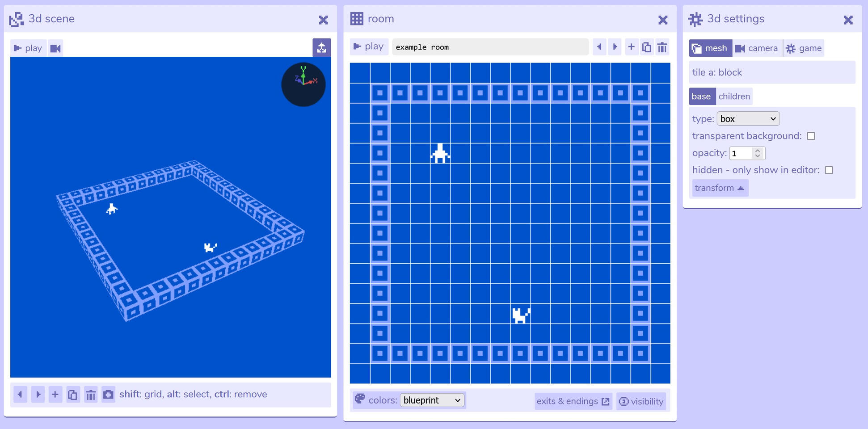Toggle visibility in the room panel
This screenshot has height=429, width=868.
641,401
